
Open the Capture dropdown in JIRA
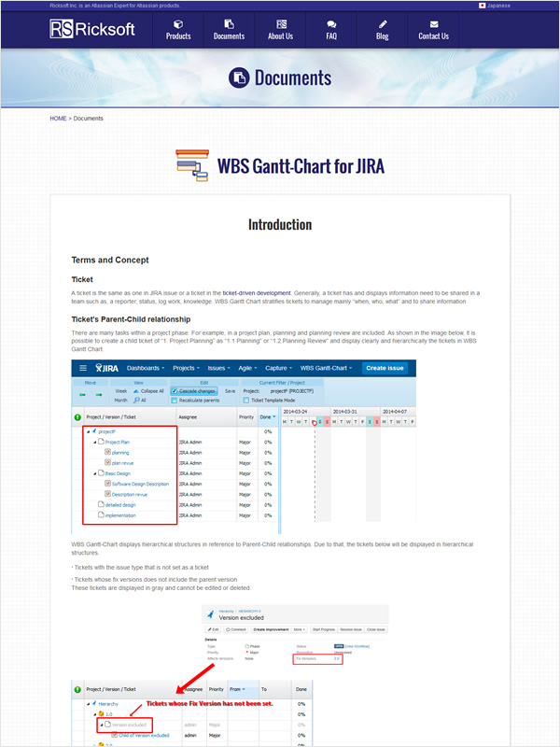[278, 368]
